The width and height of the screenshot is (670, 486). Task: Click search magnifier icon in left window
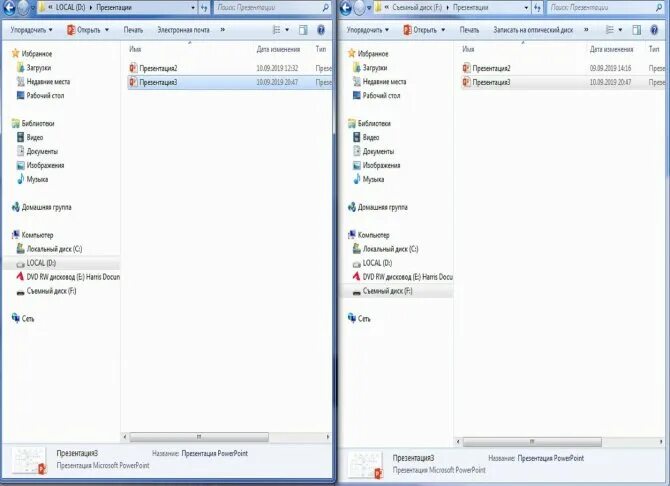[325, 7]
